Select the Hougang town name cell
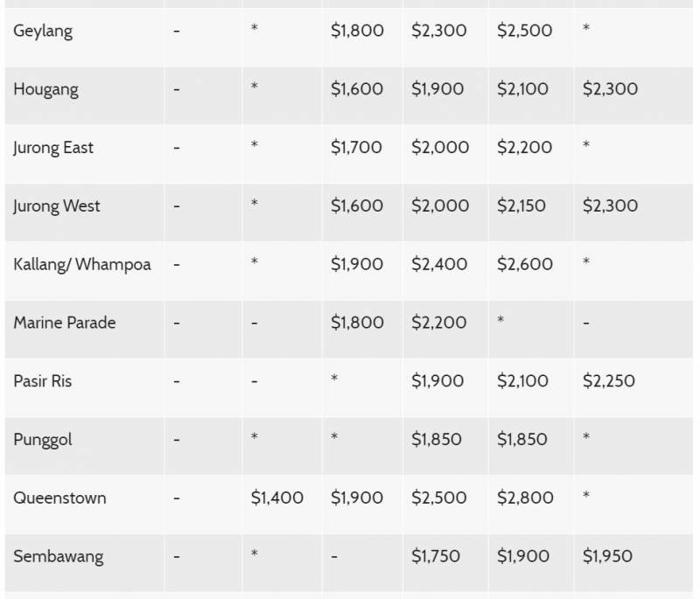 45,89
